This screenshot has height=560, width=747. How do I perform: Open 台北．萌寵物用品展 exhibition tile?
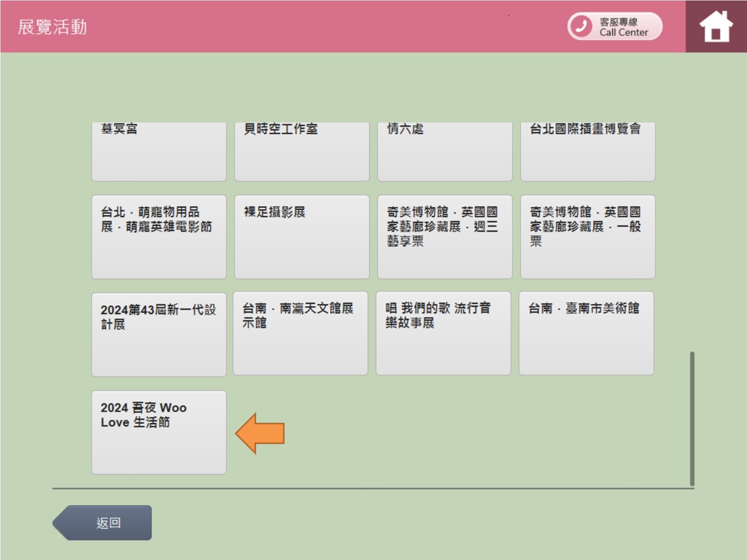(159, 237)
